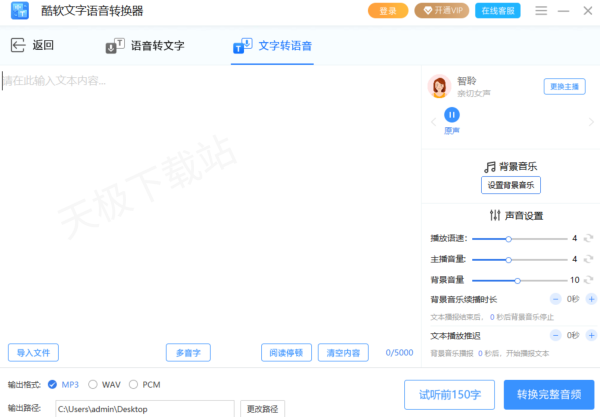Viewport: 600px width, 417px height.
Task: Click 更换主播 to change announcer
Action: [x=564, y=87]
